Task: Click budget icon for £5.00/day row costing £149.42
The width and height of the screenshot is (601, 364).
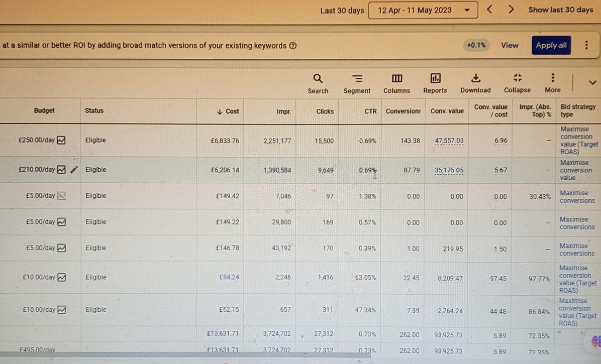Action: [x=61, y=196]
